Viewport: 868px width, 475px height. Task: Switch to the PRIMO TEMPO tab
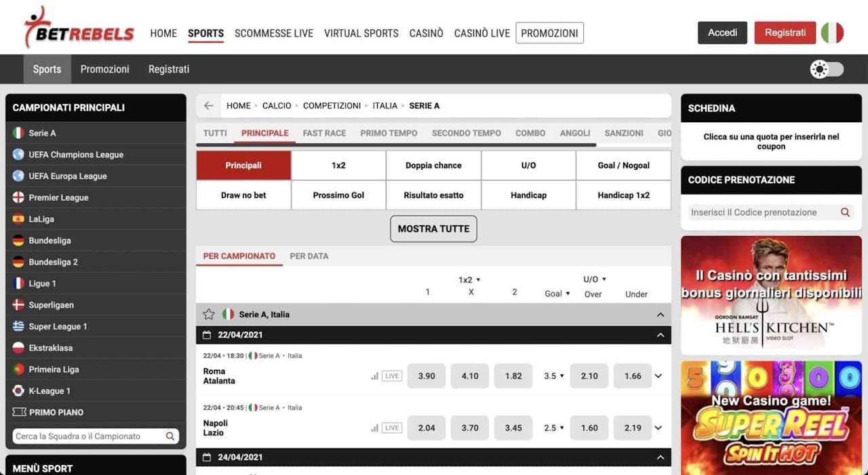click(x=389, y=133)
